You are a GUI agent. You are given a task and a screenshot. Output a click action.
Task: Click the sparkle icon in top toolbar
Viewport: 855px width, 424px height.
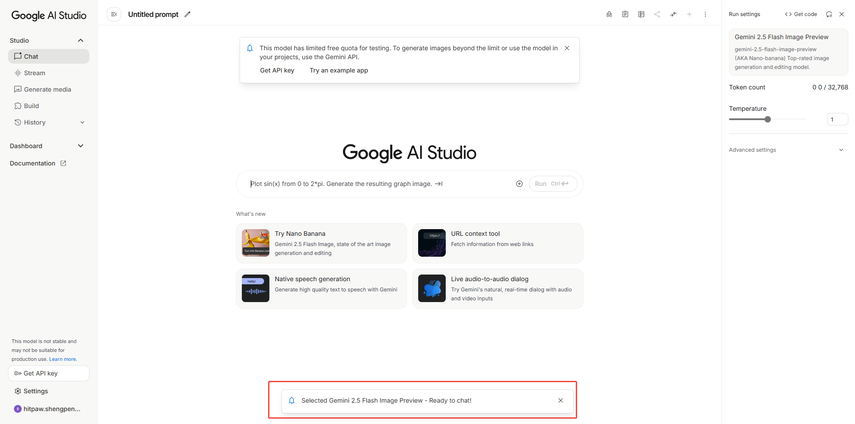pyautogui.click(x=673, y=15)
